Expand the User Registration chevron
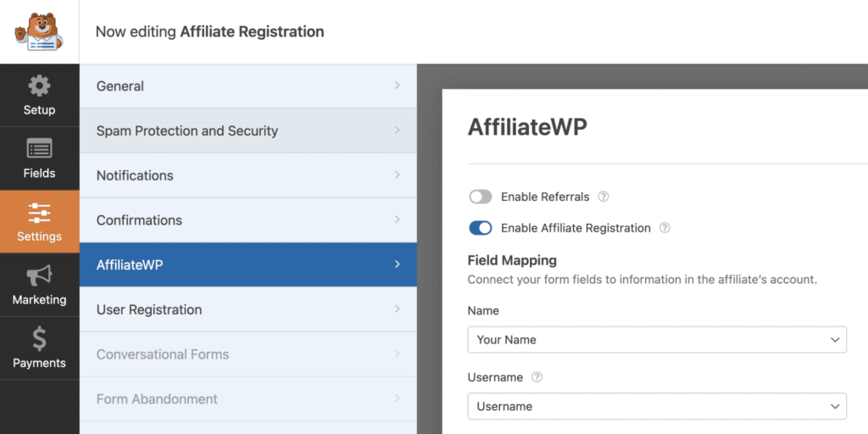Image resolution: width=868 pixels, height=434 pixels. pyautogui.click(x=397, y=309)
